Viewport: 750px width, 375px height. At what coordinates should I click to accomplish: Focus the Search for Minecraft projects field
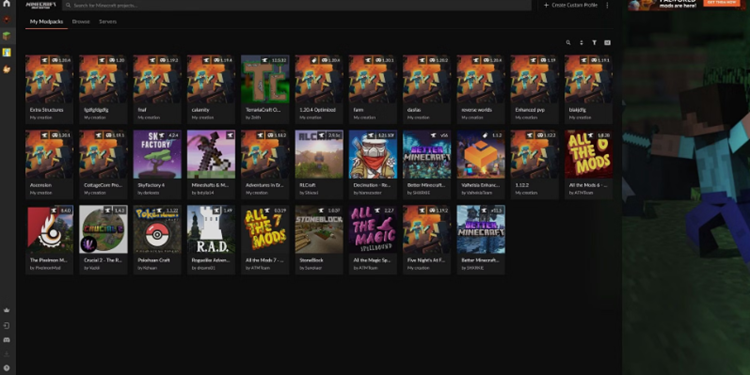(297, 5)
